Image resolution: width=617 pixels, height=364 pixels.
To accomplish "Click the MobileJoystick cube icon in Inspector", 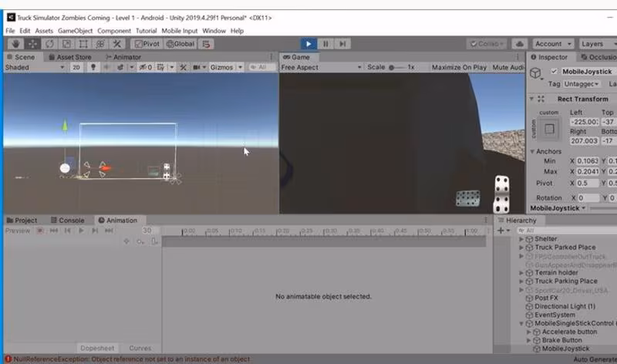I will click(535, 72).
